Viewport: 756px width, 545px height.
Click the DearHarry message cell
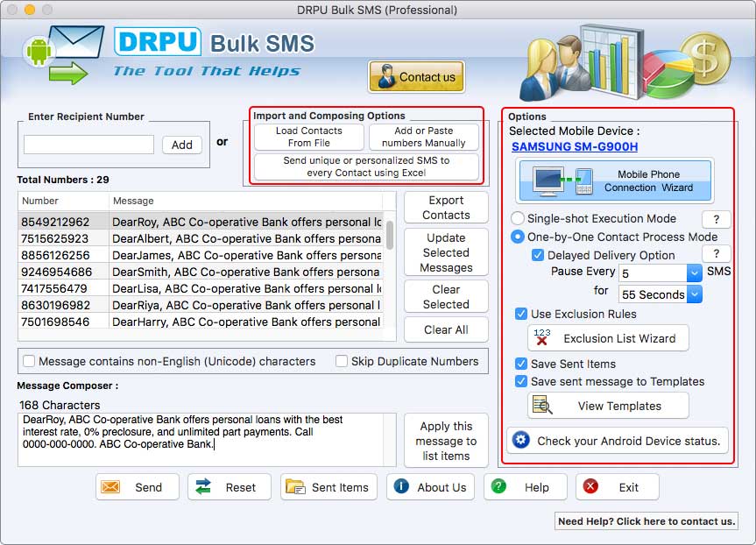tap(246, 322)
